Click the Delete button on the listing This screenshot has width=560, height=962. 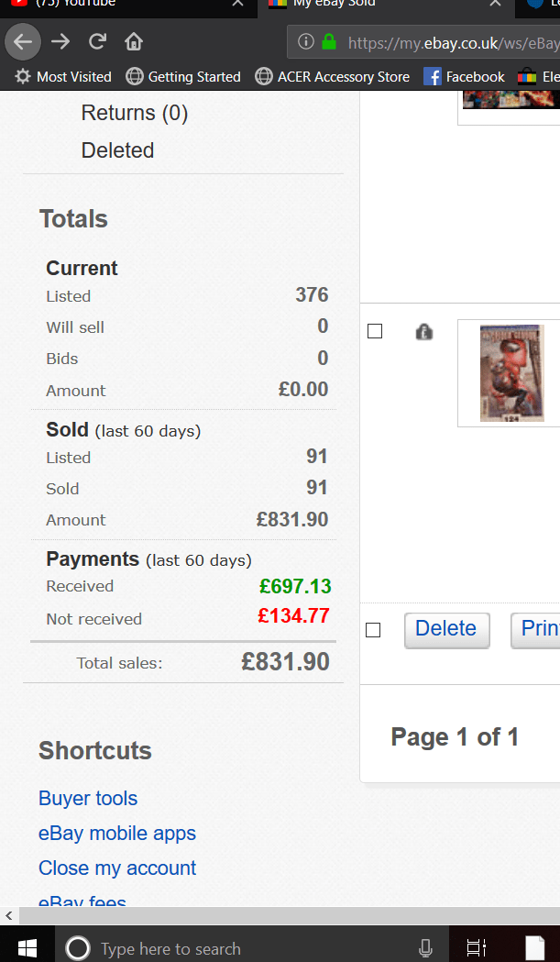pyautogui.click(x=446, y=629)
